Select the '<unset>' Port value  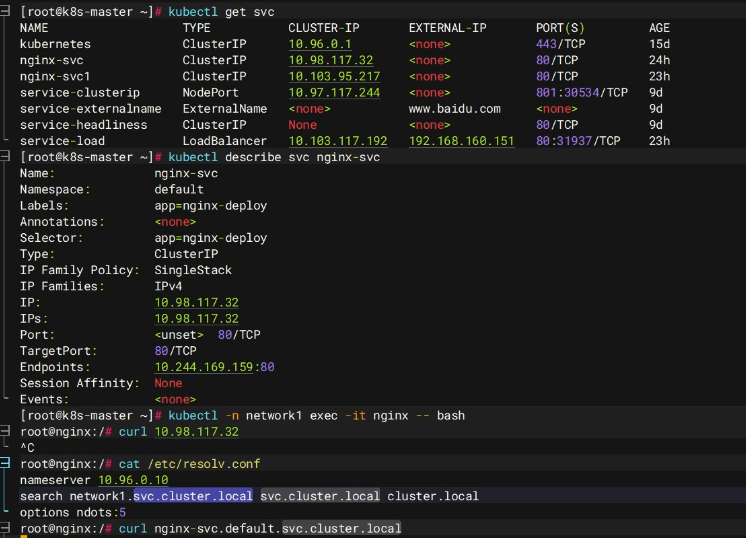(x=179, y=335)
